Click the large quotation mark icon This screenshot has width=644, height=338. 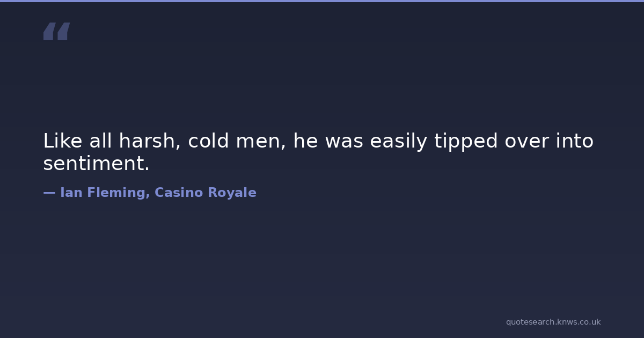tap(56, 32)
